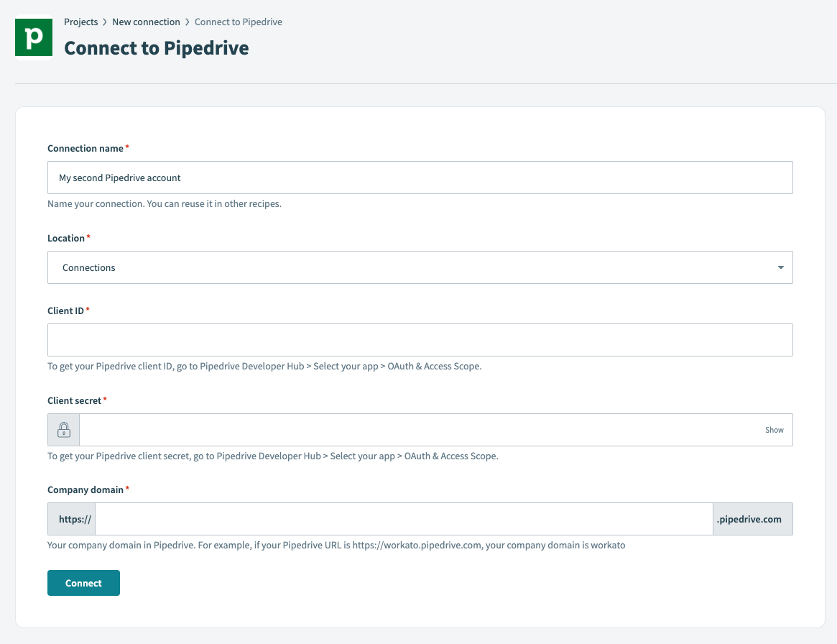Click the lock icon beside Client secret field
Image resolution: width=837 pixels, height=644 pixels.
63,429
